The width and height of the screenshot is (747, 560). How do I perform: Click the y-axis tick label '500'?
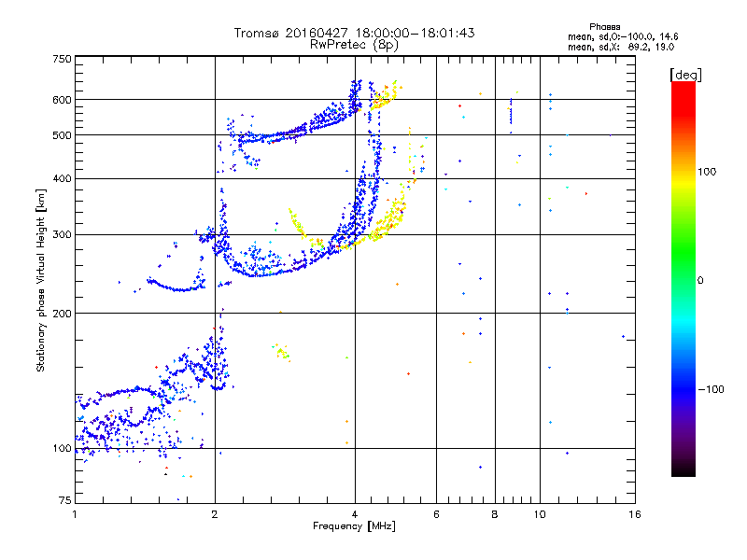pos(62,135)
